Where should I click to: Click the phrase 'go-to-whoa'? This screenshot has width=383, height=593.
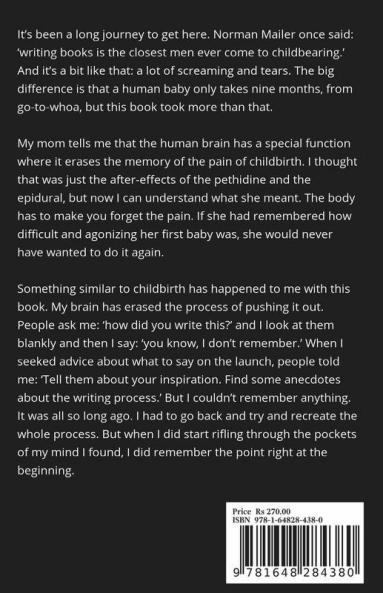coord(49,107)
